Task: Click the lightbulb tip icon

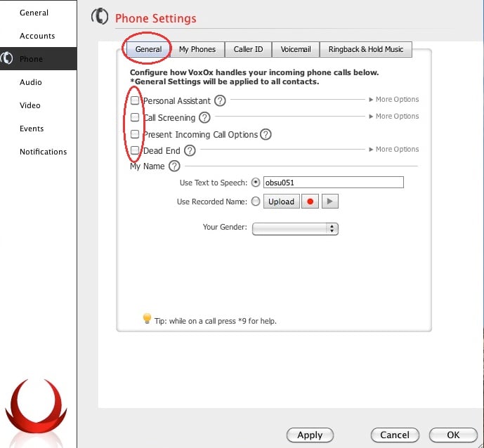Action: [x=147, y=318]
